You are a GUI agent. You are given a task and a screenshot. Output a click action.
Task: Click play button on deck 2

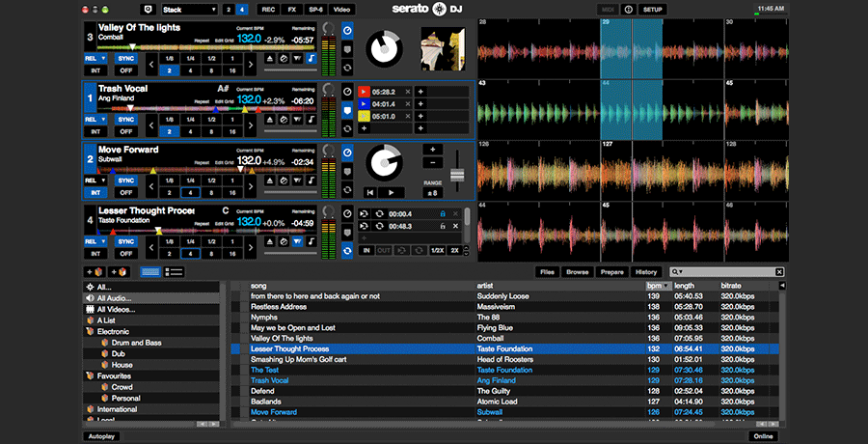[x=392, y=192]
